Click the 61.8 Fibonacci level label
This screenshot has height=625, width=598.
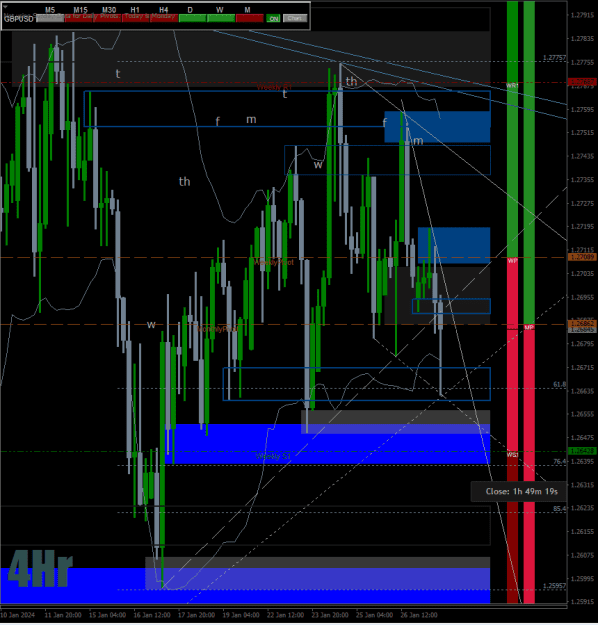559,384
